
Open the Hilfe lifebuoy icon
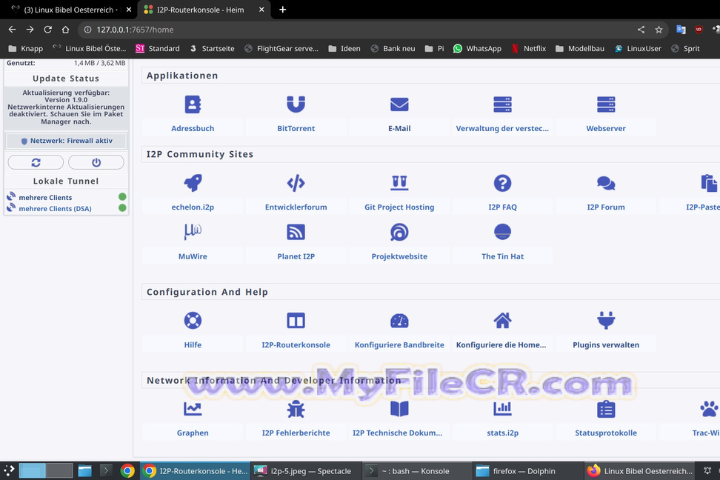tap(192, 320)
